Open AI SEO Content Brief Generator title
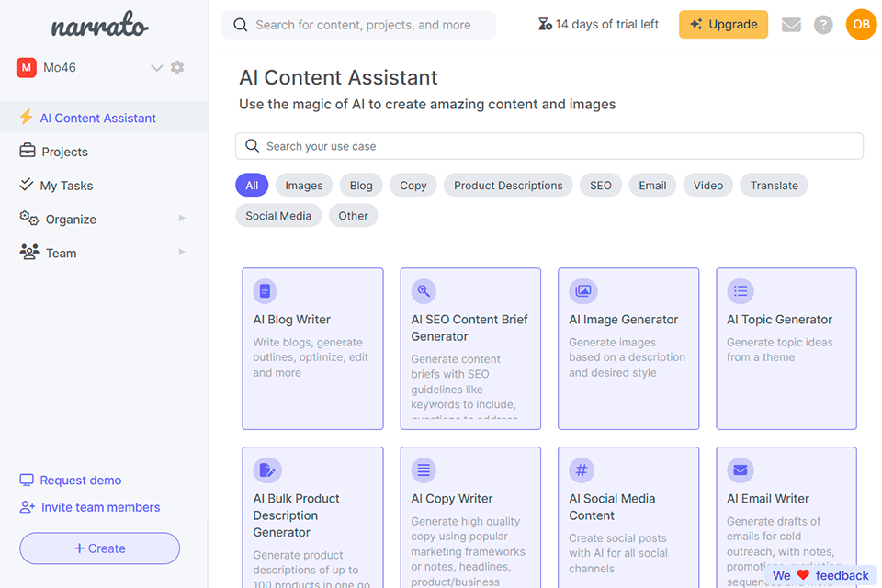Screen dimensions: 882x588 [x=469, y=327]
